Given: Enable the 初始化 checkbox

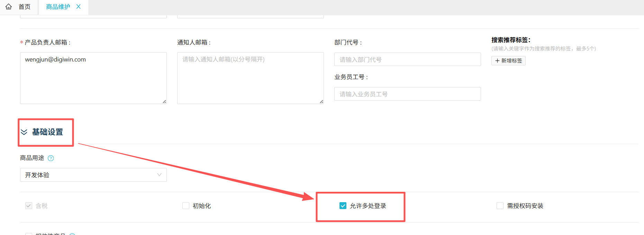Looking at the screenshot, I should pyautogui.click(x=186, y=206).
